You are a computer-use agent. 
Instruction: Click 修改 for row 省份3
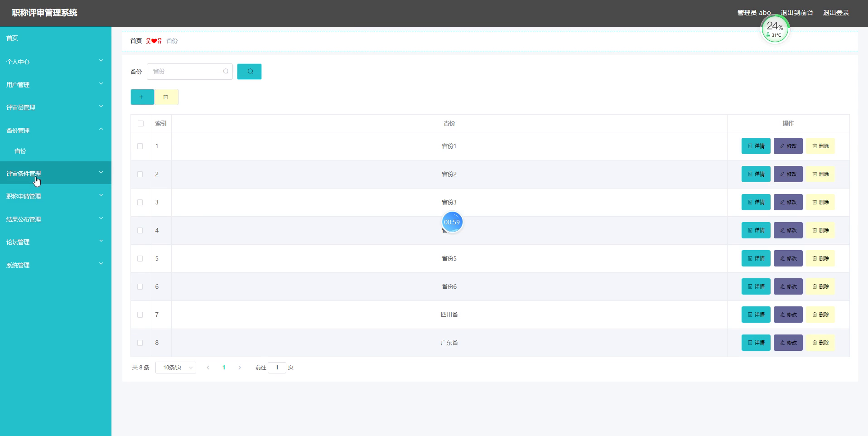(x=788, y=202)
